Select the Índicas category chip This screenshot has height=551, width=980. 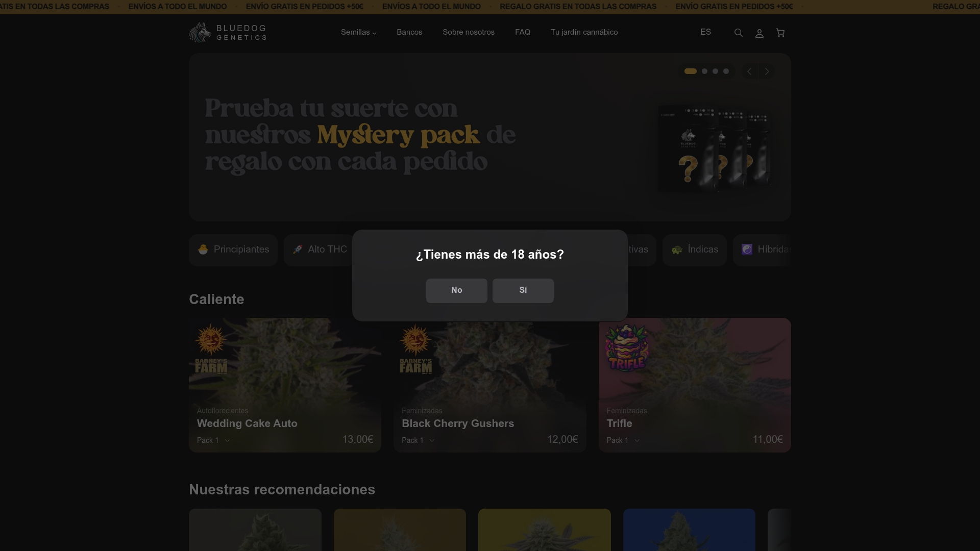[695, 250]
